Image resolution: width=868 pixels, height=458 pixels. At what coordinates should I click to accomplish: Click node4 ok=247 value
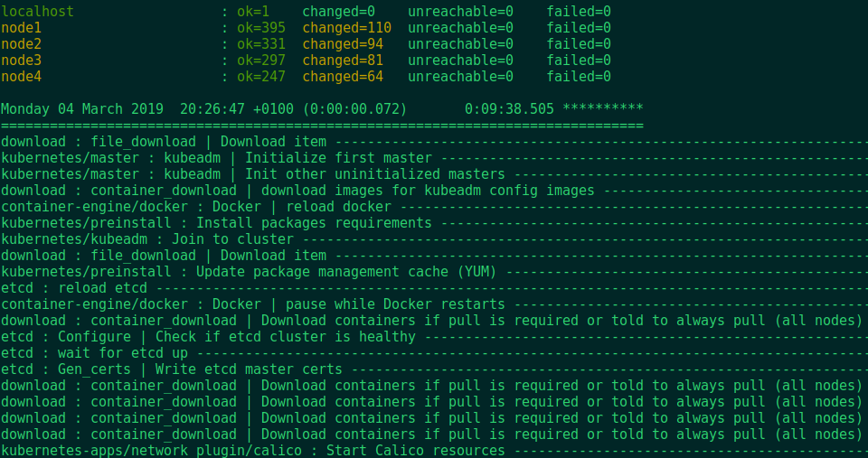[261, 76]
